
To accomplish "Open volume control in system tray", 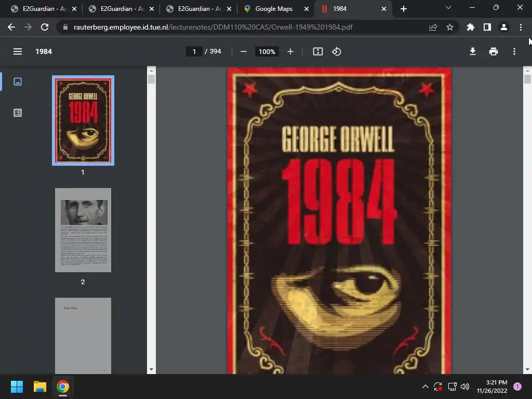I will [x=465, y=387].
